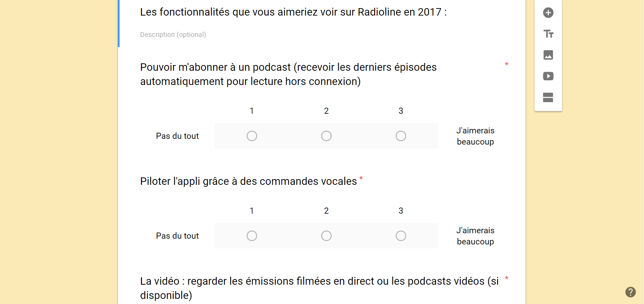Select rating 1 for the podcast question

tap(252, 136)
